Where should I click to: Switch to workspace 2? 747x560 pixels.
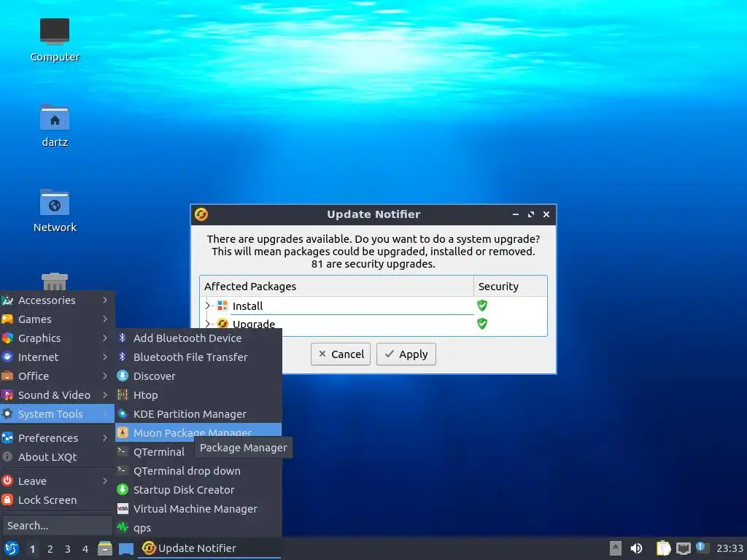point(50,549)
